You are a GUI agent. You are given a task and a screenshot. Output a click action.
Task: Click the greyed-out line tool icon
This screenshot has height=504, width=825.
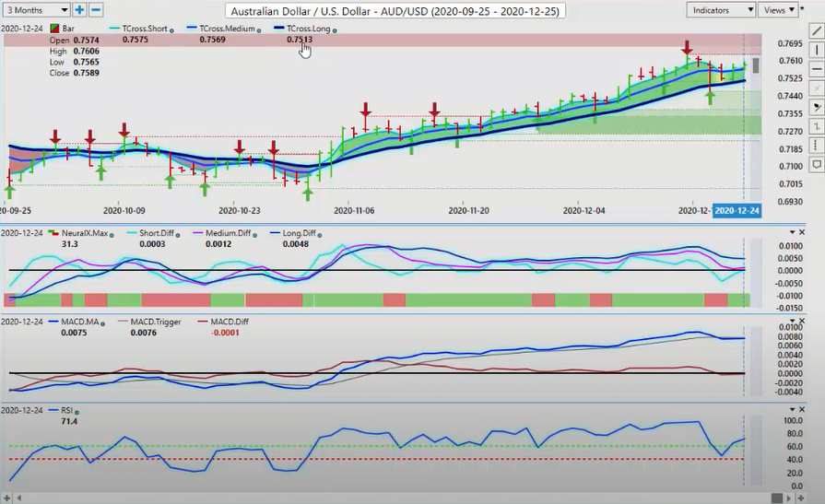click(x=817, y=88)
